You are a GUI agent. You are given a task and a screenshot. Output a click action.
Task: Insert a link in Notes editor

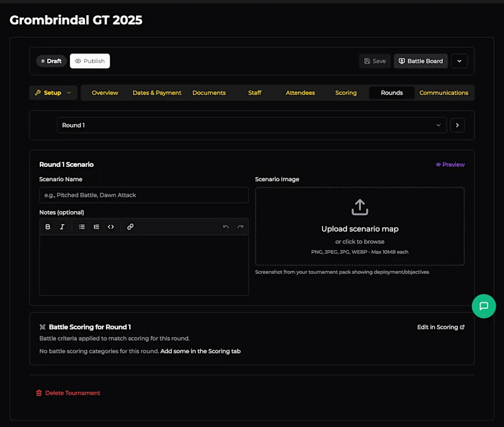tap(130, 227)
